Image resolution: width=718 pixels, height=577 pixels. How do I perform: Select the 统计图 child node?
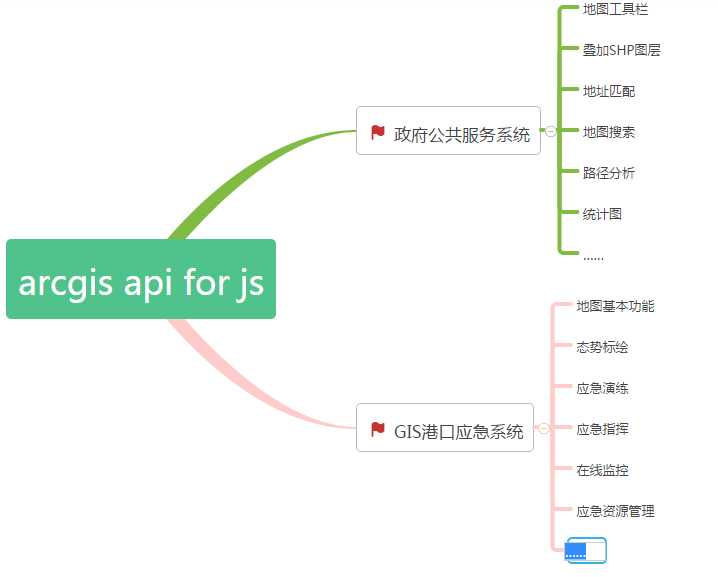(602, 214)
